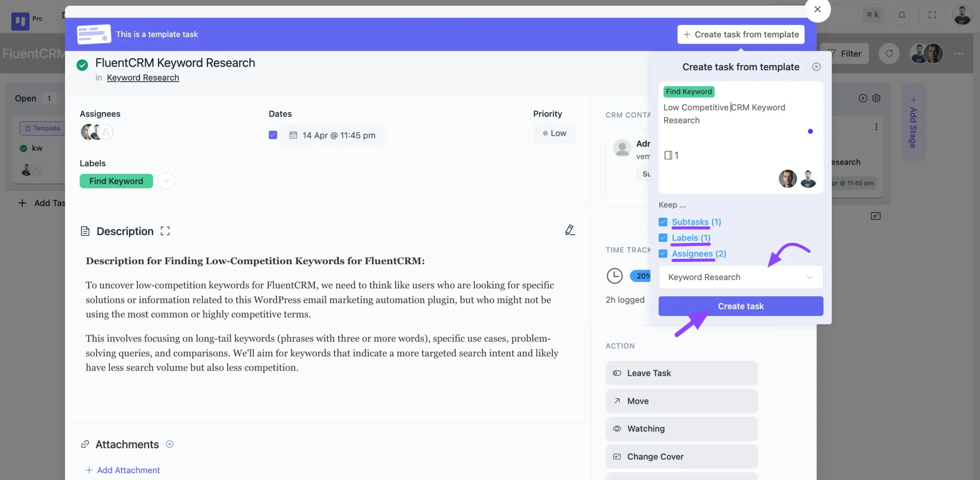
Task: Click the kw task card title
Action: click(37, 148)
